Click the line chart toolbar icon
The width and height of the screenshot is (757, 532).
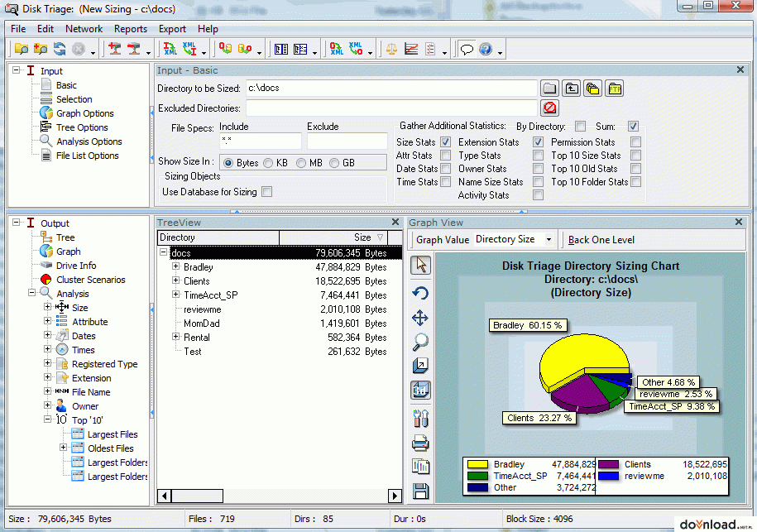411,49
